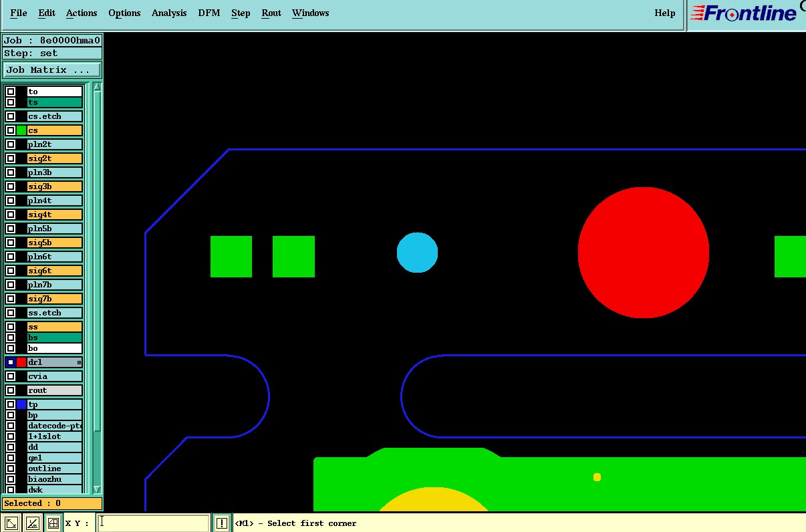The width and height of the screenshot is (806, 532).
Task: Toggle the cs layer checkbox
Action: click(11, 130)
